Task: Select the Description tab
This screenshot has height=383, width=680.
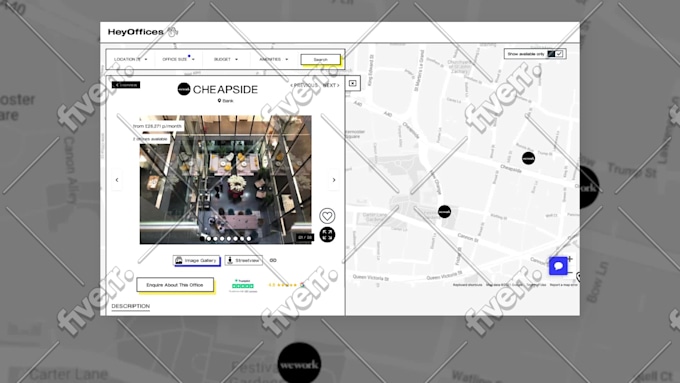Action: click(x=131, y=306)
